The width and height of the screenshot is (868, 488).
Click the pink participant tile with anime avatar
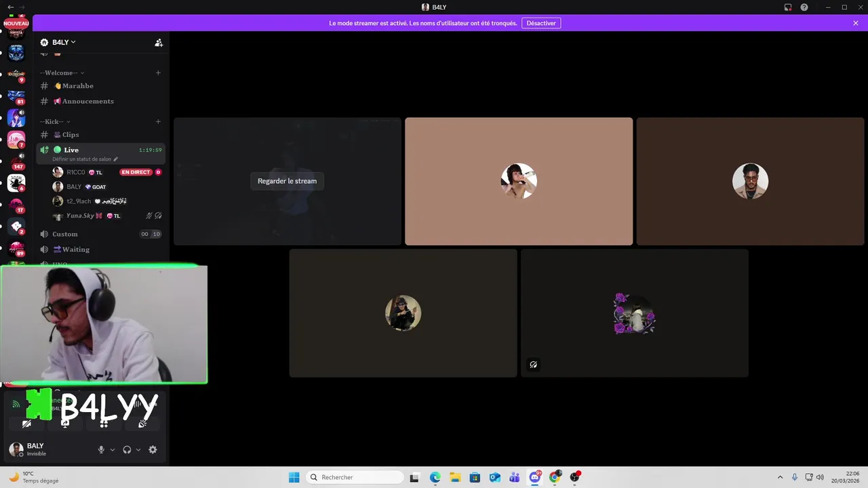(519, 181)
